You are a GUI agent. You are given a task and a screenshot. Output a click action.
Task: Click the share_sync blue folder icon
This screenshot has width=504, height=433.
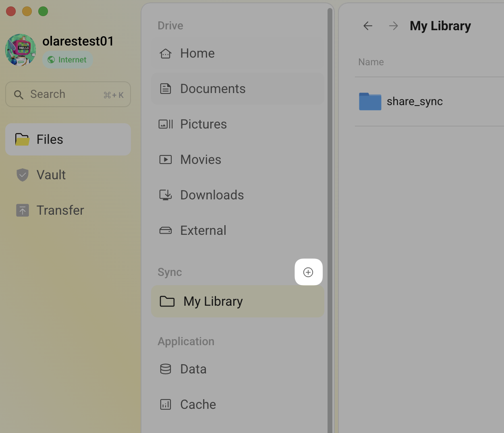tap(370, 102)
